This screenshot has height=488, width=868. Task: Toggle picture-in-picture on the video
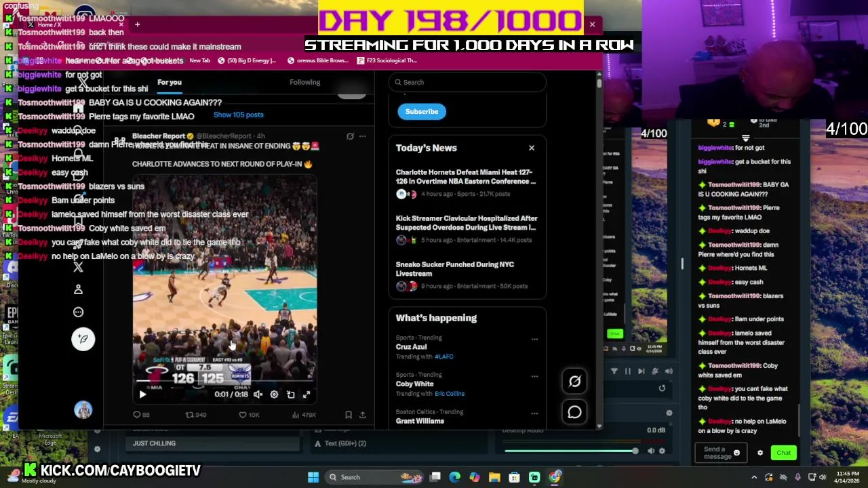[x=290, y=394]
